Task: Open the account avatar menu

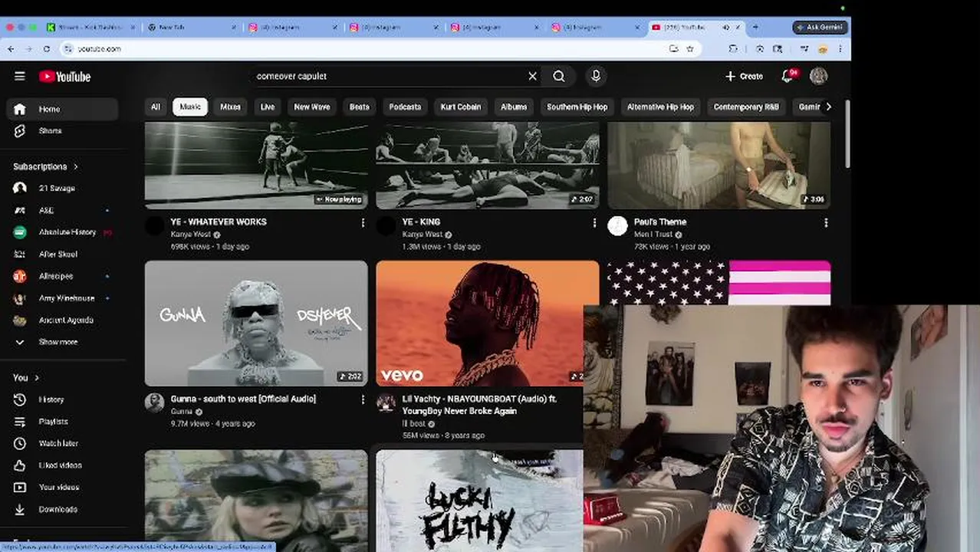Action: (818, 76)
